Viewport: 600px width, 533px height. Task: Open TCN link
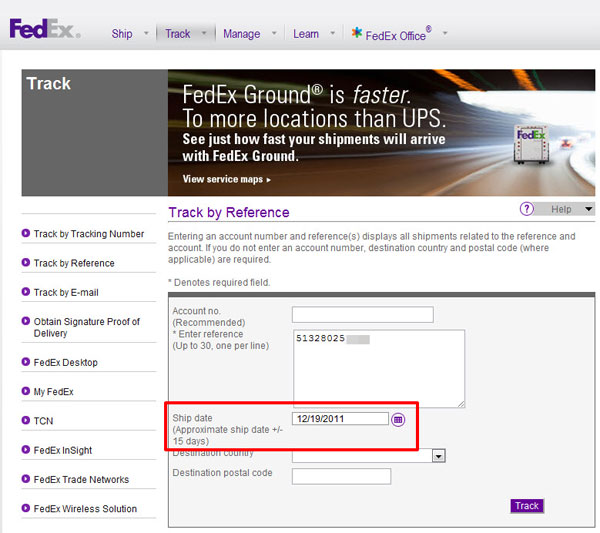[x=43, y=421]
